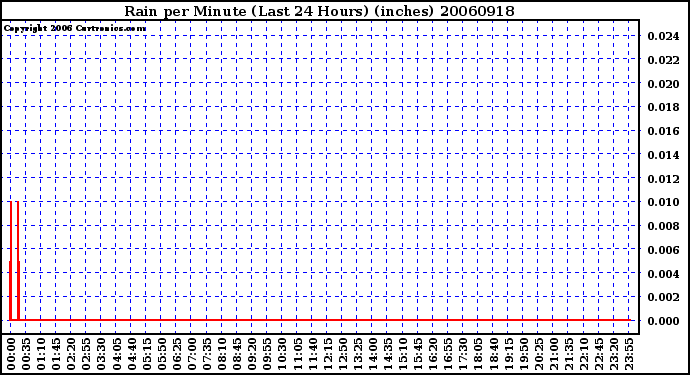
Task: Click the 07:00 time label
Action: tap(192, 354)
